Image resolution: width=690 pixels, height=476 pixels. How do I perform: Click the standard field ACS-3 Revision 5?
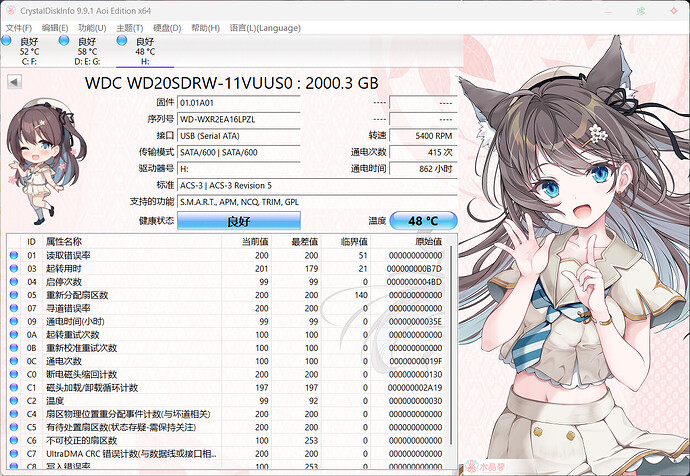point(317,185)
